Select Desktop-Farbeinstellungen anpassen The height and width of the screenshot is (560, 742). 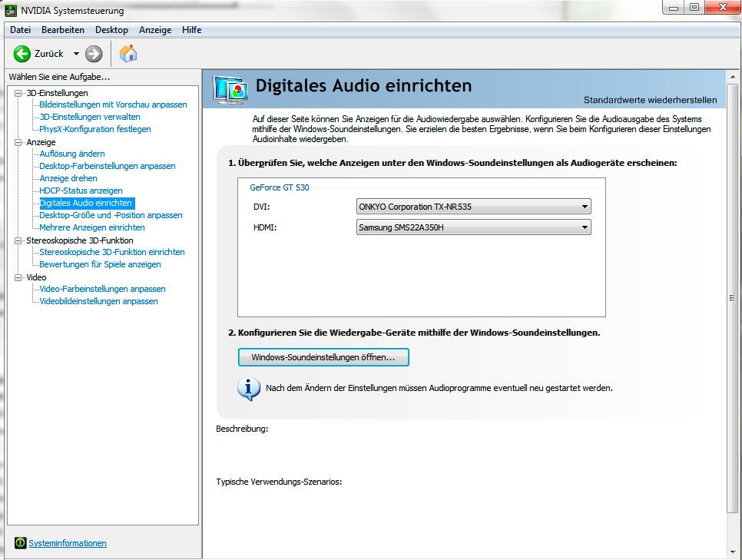pyautogui.click(x=108, y=166)
